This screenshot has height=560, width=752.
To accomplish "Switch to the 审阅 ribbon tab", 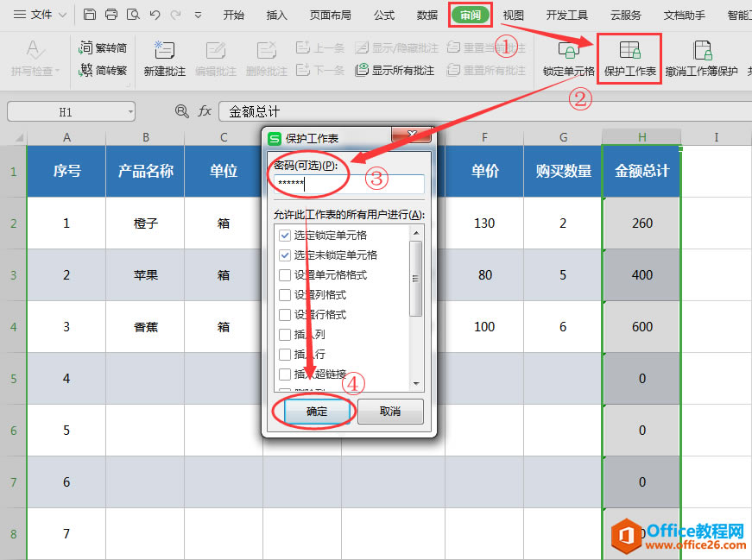I will (x=470, y=14).
